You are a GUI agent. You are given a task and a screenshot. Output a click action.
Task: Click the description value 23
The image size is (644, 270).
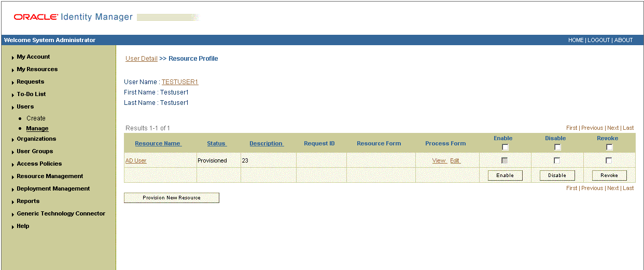(245, 161)
